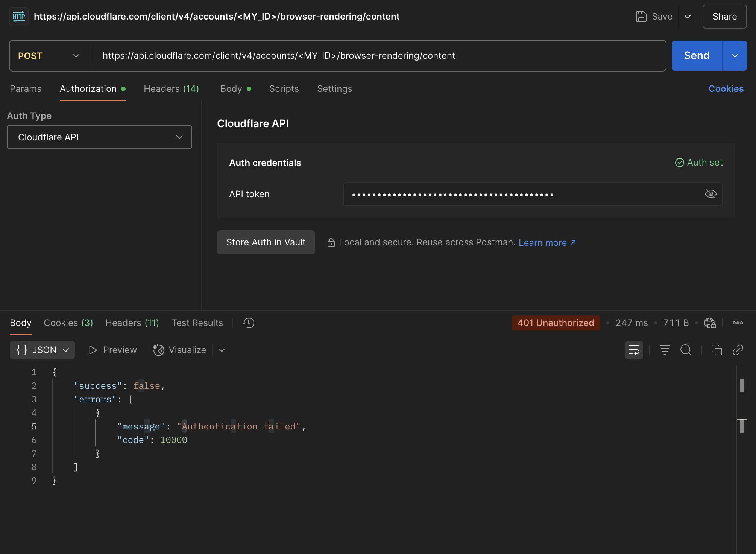Open the JSON response format dropdown

pyautogui.click(x=42, y=350)
